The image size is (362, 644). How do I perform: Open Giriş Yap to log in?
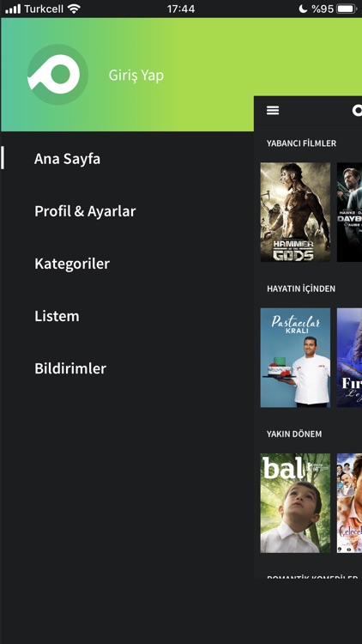(x=136, y=76)
